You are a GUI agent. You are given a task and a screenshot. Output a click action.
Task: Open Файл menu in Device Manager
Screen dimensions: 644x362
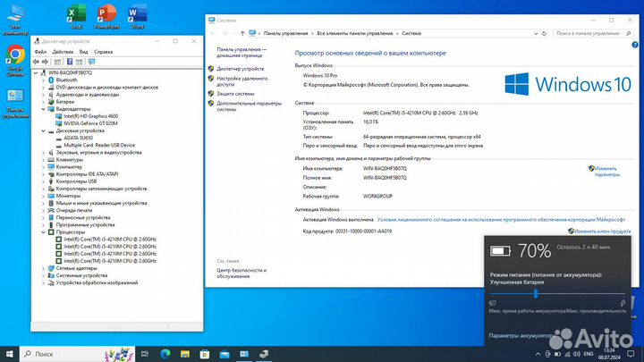point(40,52)
